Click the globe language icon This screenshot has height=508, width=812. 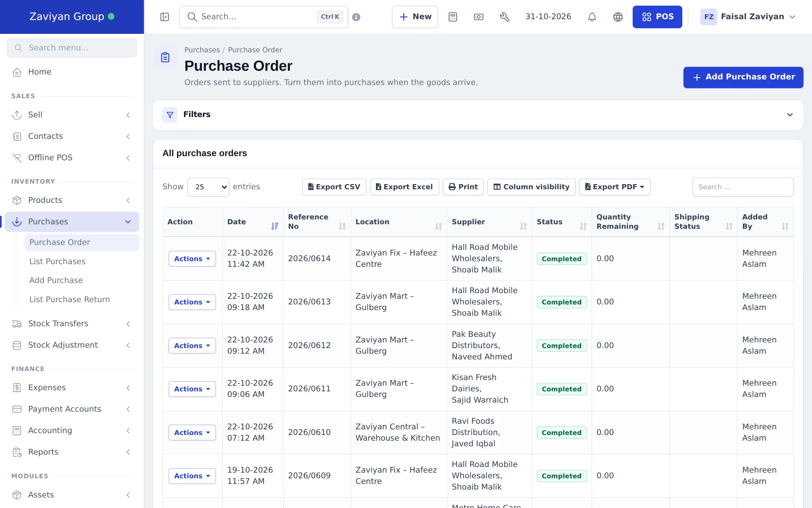pyautogui.click(x=618, y=17)
